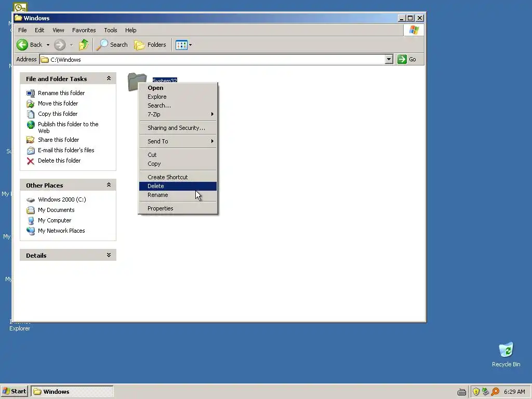Click the My Network Places link
Image resolution: width=532 pixels, height=399 pixels.
61,231
